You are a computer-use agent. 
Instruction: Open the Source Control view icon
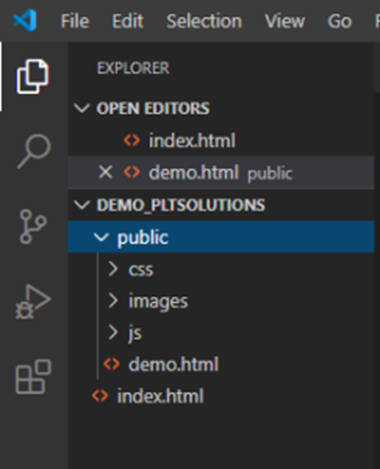click(33, 226)
